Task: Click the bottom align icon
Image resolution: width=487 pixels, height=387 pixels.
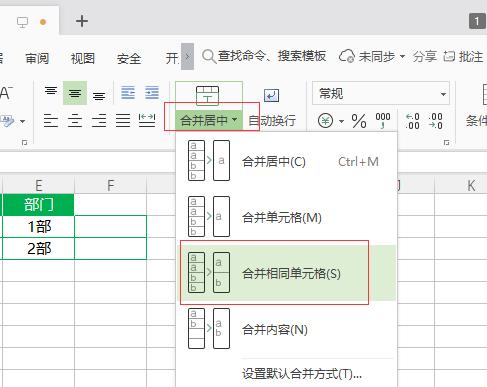Action: (x=99, y=96)
